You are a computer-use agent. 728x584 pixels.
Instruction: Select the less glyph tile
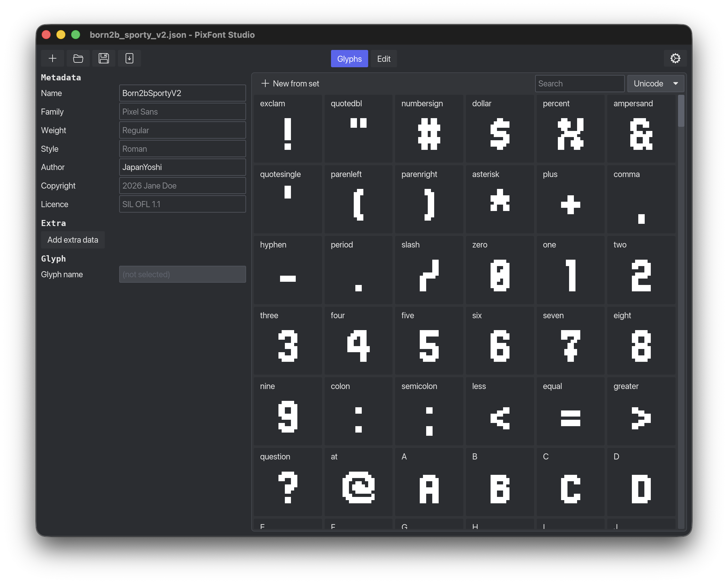[x=500, y=411]
